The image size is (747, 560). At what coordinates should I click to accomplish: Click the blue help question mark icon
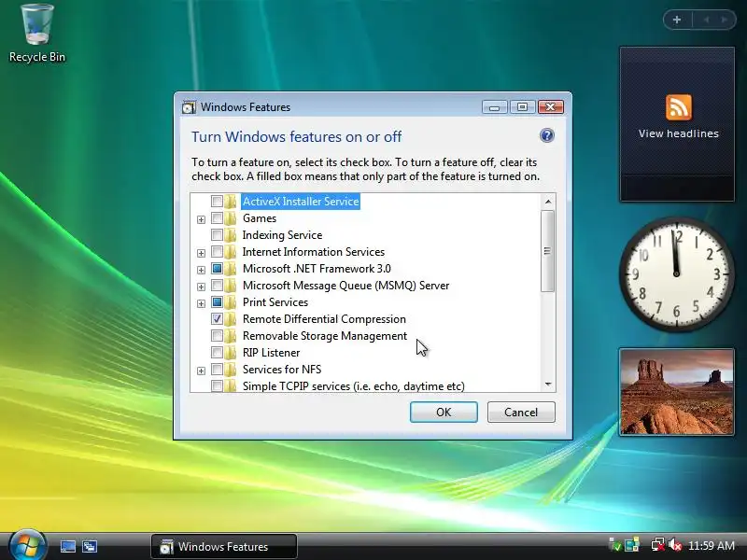tap(547, 135)
